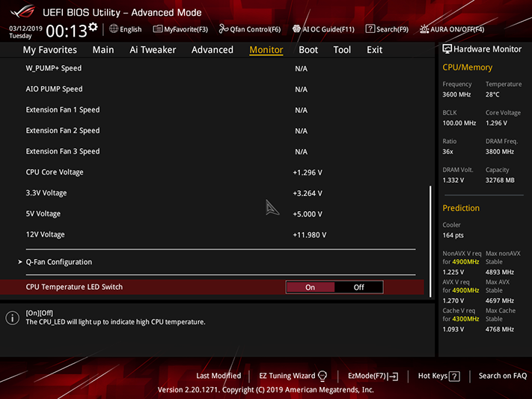Go to the Advanced tab
Image resolution: width=532 pixels, height=399 pixels.
pyautogui.click(x=213, y=50)
